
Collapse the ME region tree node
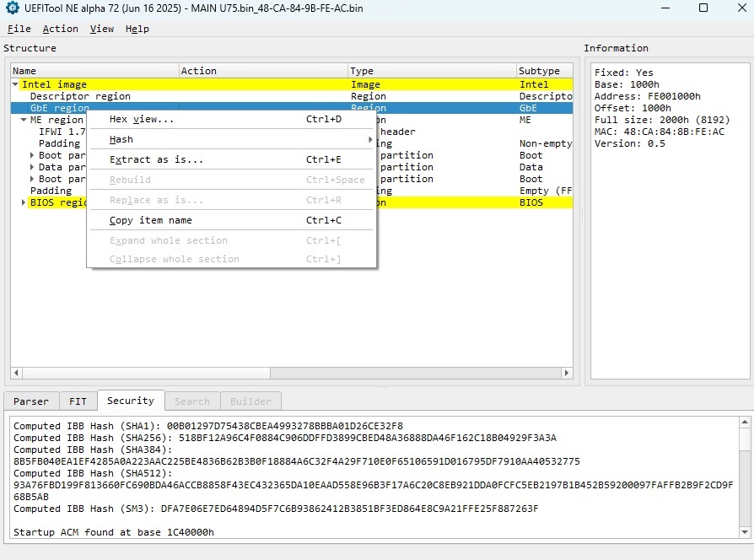24,120
